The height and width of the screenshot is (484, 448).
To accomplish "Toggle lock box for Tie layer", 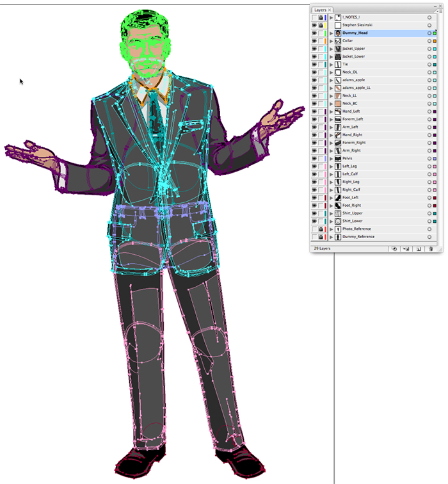I will [x=321, y=65].
